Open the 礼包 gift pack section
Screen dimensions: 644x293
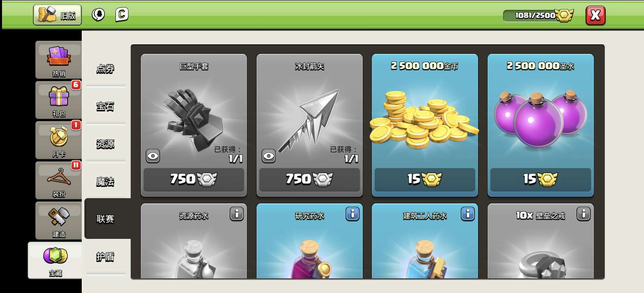pos(59,100)
